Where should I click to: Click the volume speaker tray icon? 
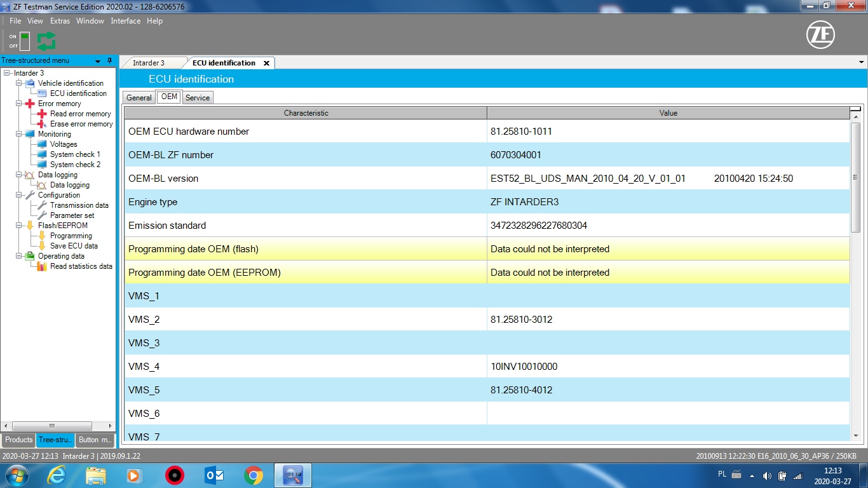[x=766, y=475]
